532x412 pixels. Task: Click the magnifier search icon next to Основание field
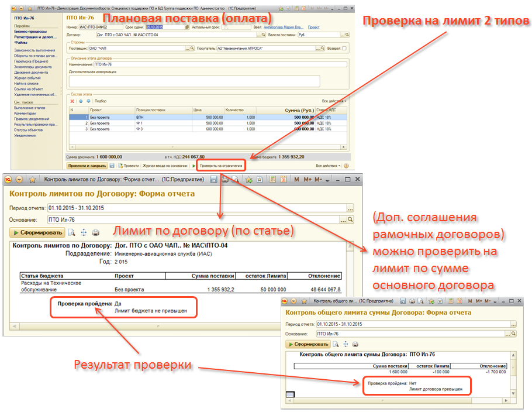[350, 219]
